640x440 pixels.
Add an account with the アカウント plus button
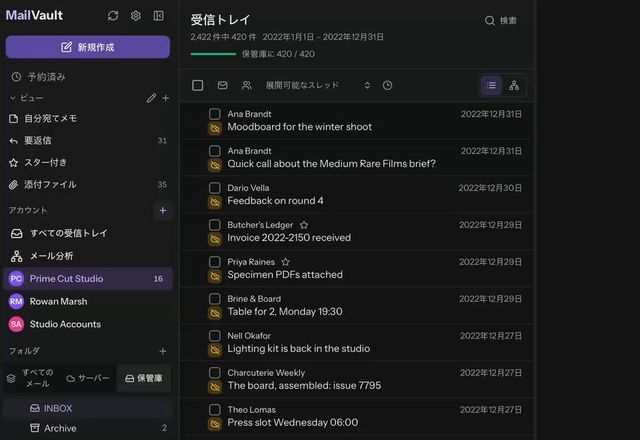pyautogui.click(x=163, y=210)
